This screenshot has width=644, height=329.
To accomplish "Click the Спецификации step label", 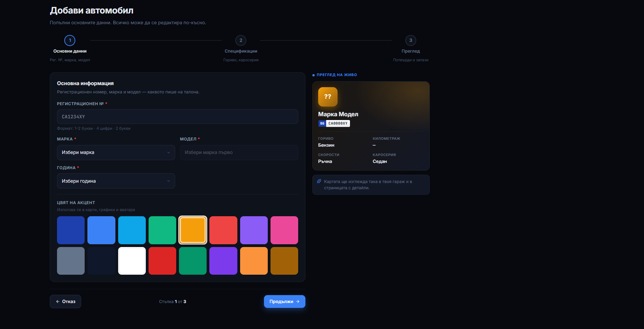I will (241, 51).
